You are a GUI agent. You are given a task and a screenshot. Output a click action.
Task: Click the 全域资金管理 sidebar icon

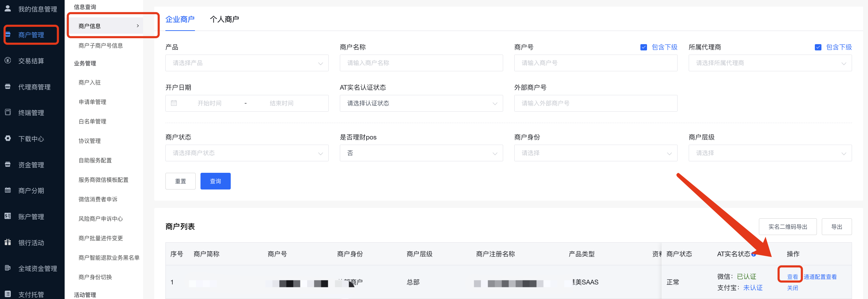(8, 268)
